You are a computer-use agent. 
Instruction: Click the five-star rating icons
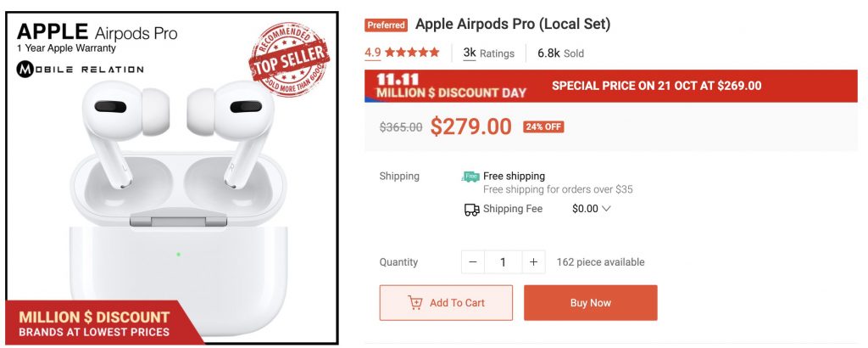[x=412, y=53]
